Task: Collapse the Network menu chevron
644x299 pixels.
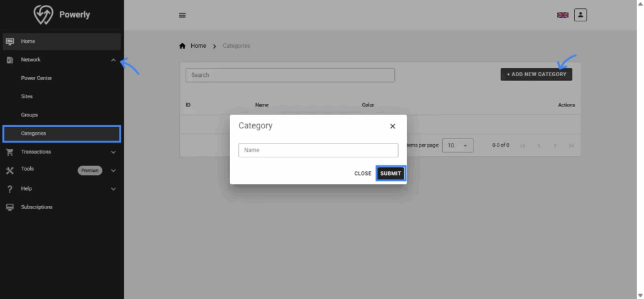Action: click(x=113, y=60)
